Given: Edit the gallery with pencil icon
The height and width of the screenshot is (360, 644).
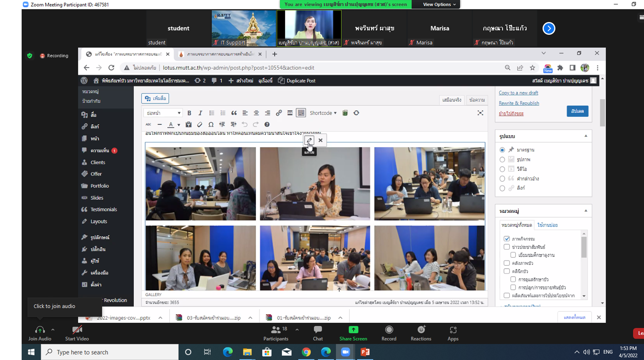Looking at the screenshot, I should tap(309, 140).
